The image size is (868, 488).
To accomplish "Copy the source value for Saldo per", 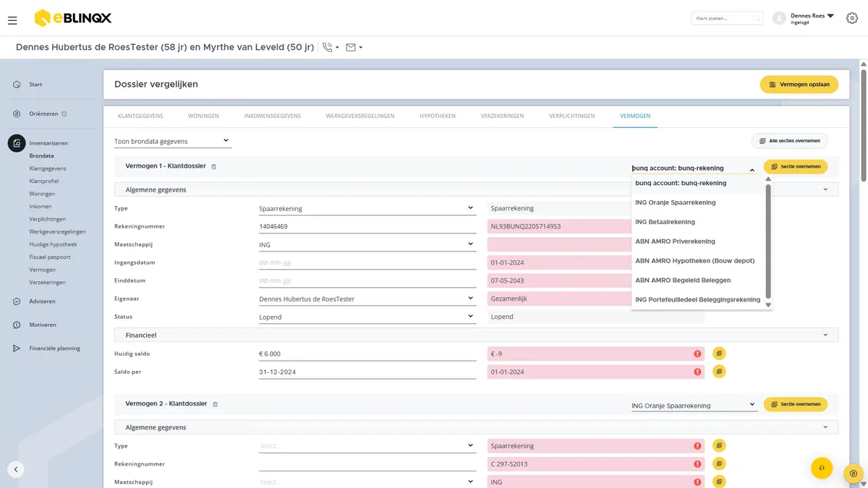I will pyautogui.click(x=719, y=372).
